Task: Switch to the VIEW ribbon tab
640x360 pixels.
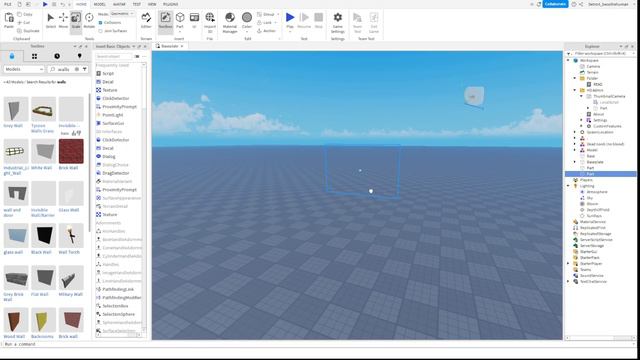Action: click(152, 4)
